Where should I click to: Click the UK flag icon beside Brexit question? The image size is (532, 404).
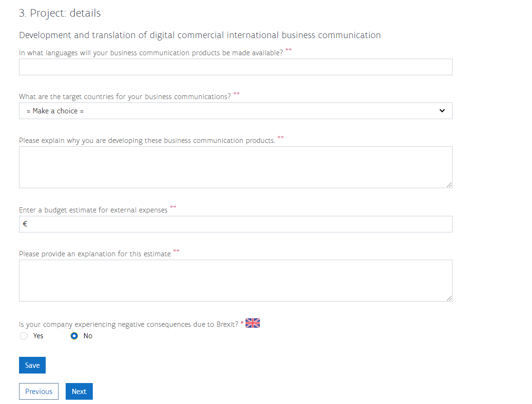pos(252,323)
